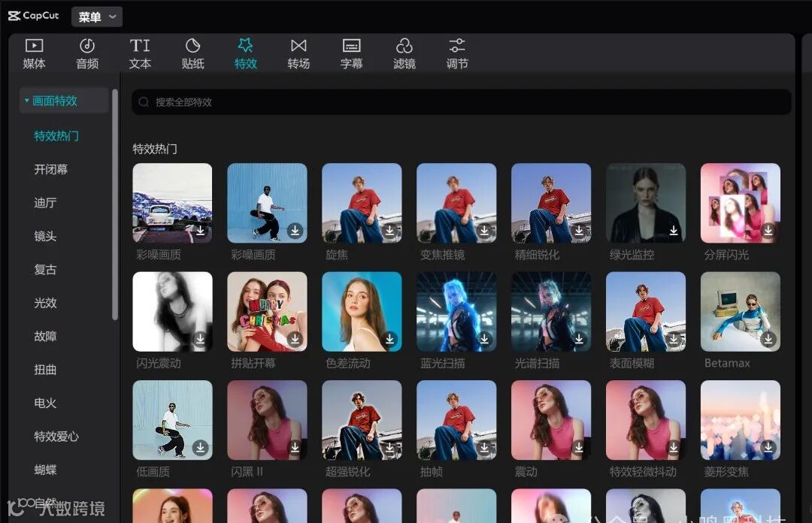Preview the 闪光震动 thumbnail

(172, 312)
